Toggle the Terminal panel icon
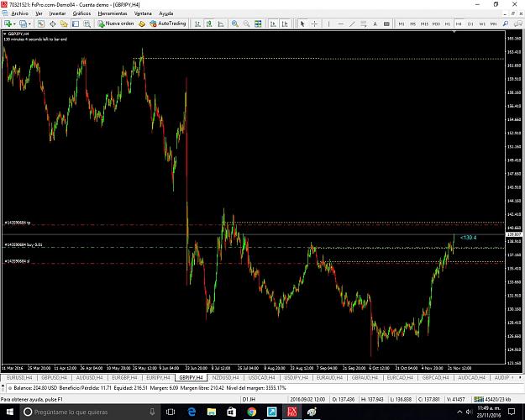Image resolution: width=525 pixels, height=420 pixels. tap(76, 24)
